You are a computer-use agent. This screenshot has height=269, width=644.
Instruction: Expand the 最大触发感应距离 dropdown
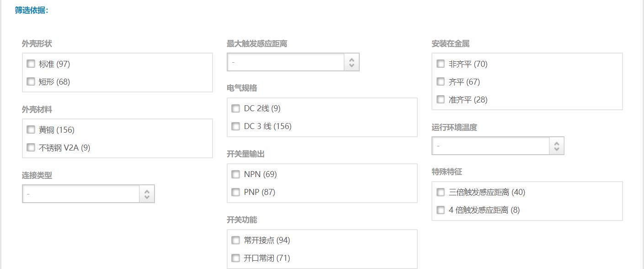click(293, 62)
